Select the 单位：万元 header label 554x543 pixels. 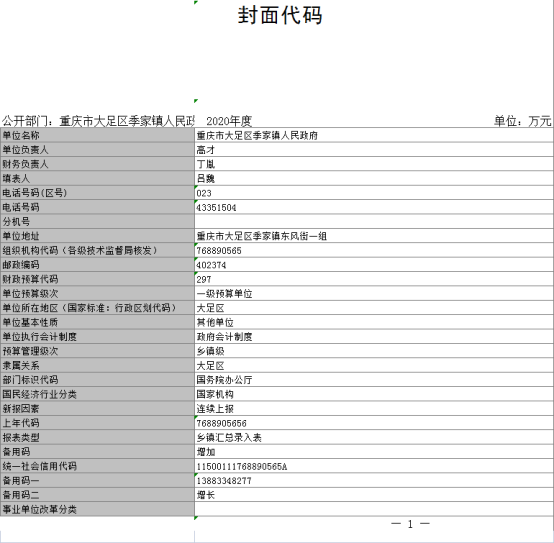pyautogui.click(x=522, y=121)
